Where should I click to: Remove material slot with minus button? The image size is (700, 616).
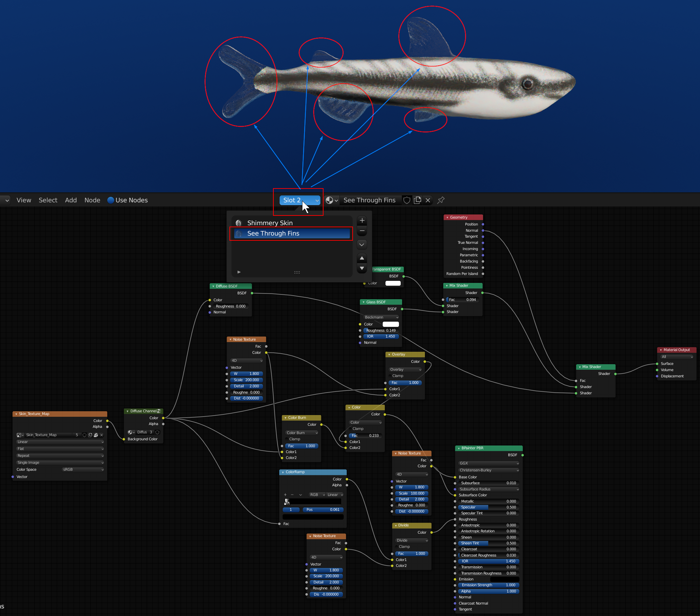point(362,231)
